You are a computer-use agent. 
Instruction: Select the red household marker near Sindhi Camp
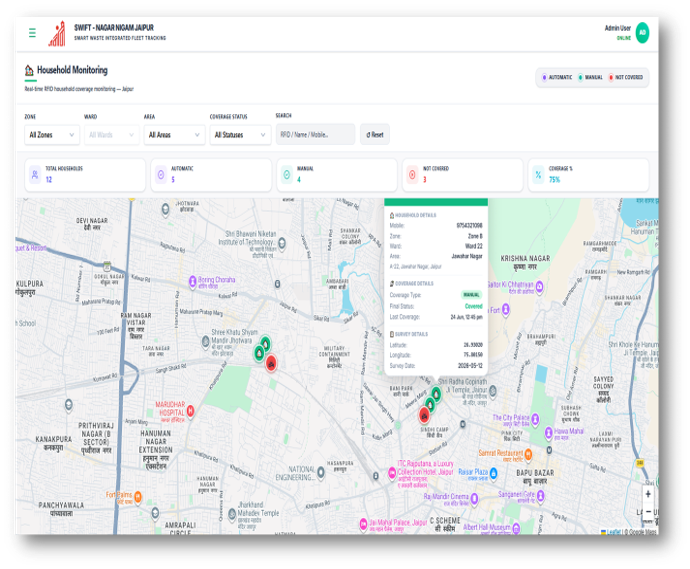coord(424,415)
